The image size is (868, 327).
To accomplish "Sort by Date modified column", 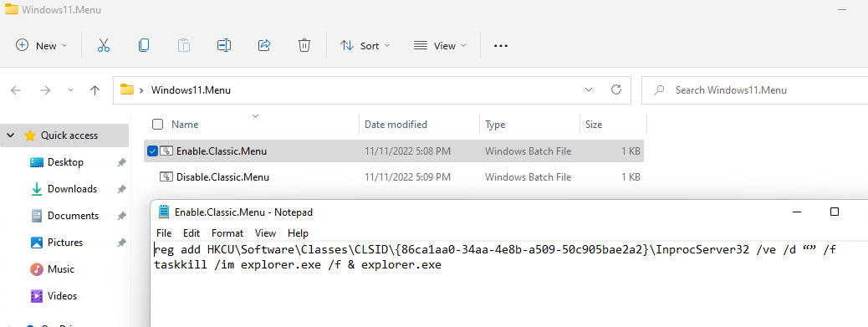I will tap(396, 125).
